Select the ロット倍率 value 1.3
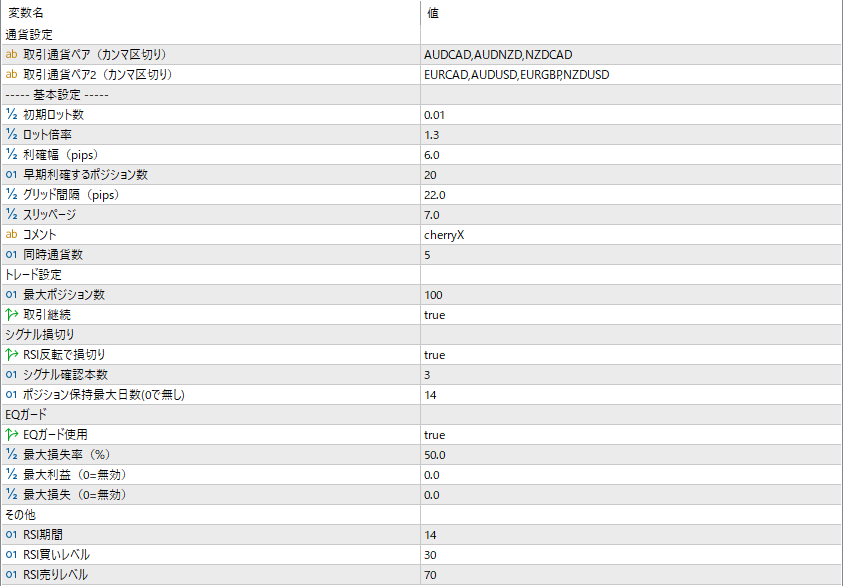The image size is (843, 586). pos(432,134)
